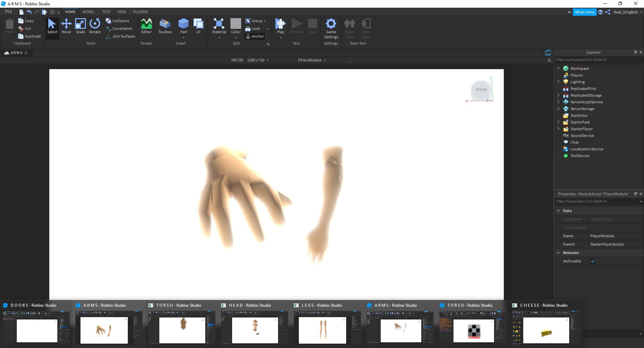Click the Front view cube gizmo
Viewport: 644px width, 348px height.
click(481, 90)
